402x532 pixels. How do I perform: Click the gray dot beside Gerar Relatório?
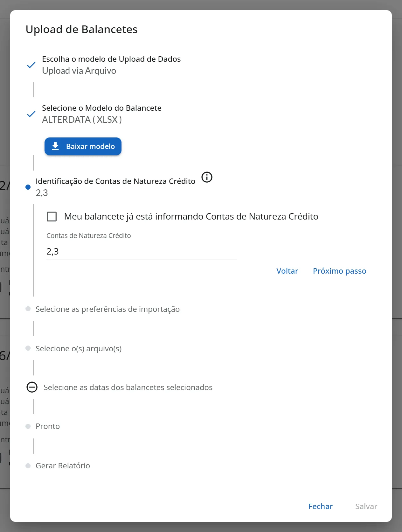28,466
